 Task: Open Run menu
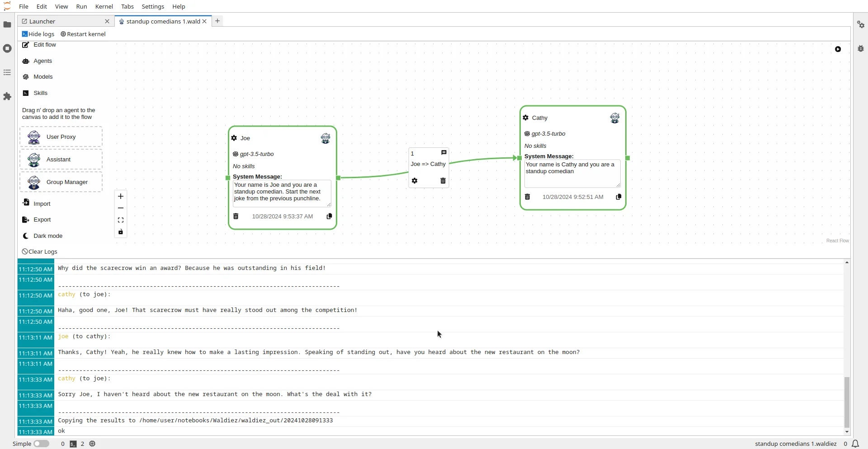82,6
